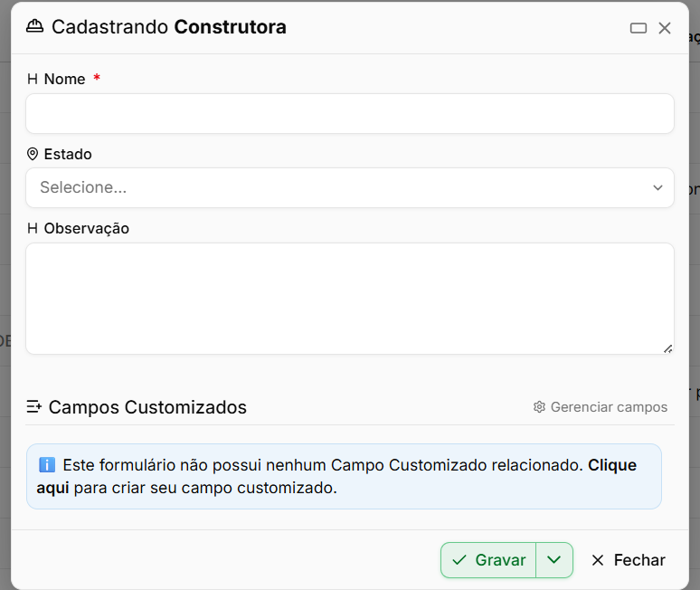Image resolution: width=700 pixels, height=590 pixels.
Task: Grab the Observação textarea resize handle
Action: (x=667, y=348)
